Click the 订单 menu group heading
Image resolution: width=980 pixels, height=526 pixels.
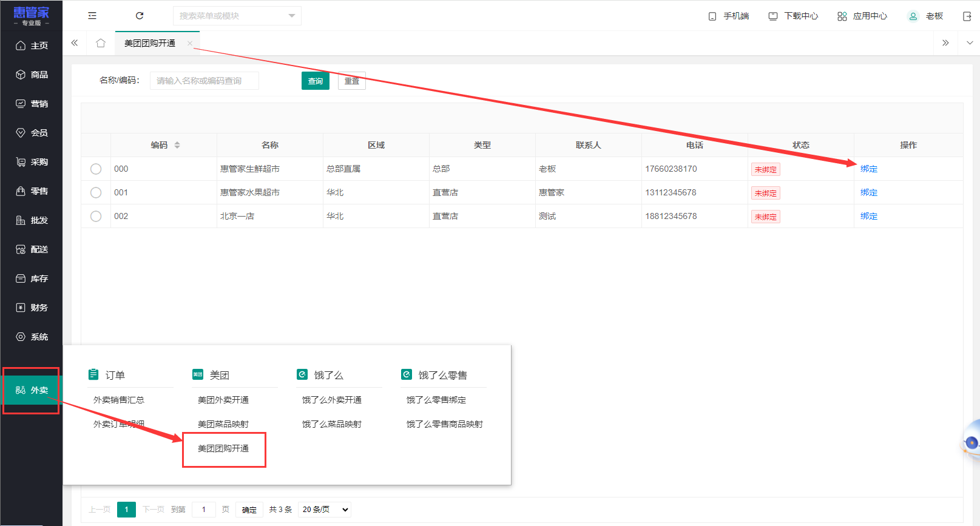coord(107,375)
